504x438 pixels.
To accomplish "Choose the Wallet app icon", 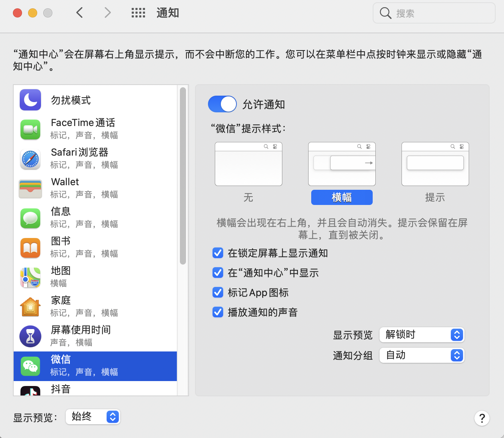I will 30,189.
